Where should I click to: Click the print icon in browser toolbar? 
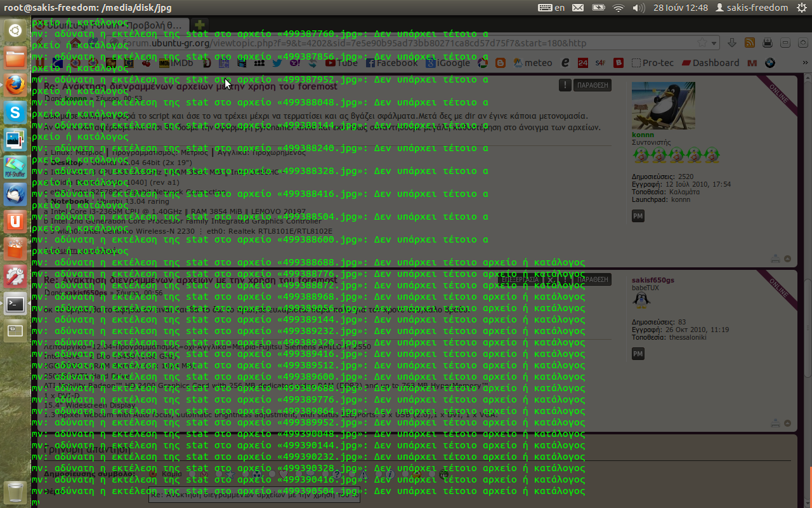(768, 43)
